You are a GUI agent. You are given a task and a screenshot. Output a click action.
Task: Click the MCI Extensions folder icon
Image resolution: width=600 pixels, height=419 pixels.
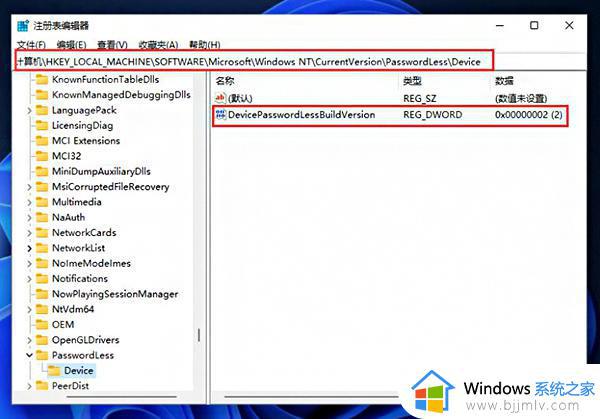click(x=42, y=141)
